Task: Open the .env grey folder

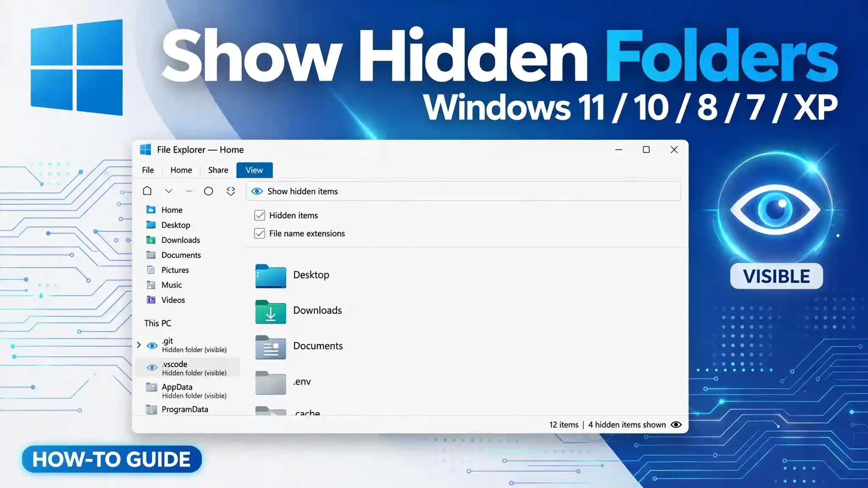Action: (x=270, y=383)
